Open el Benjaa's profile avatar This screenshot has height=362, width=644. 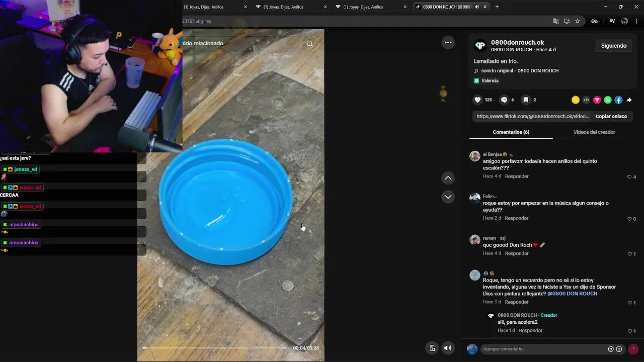(x=475, y=156)
